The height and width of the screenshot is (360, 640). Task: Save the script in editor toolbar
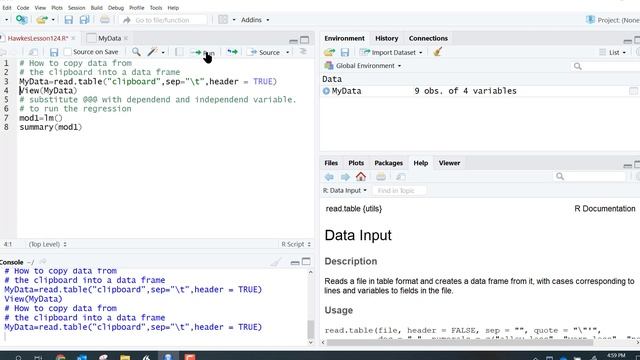54,52
